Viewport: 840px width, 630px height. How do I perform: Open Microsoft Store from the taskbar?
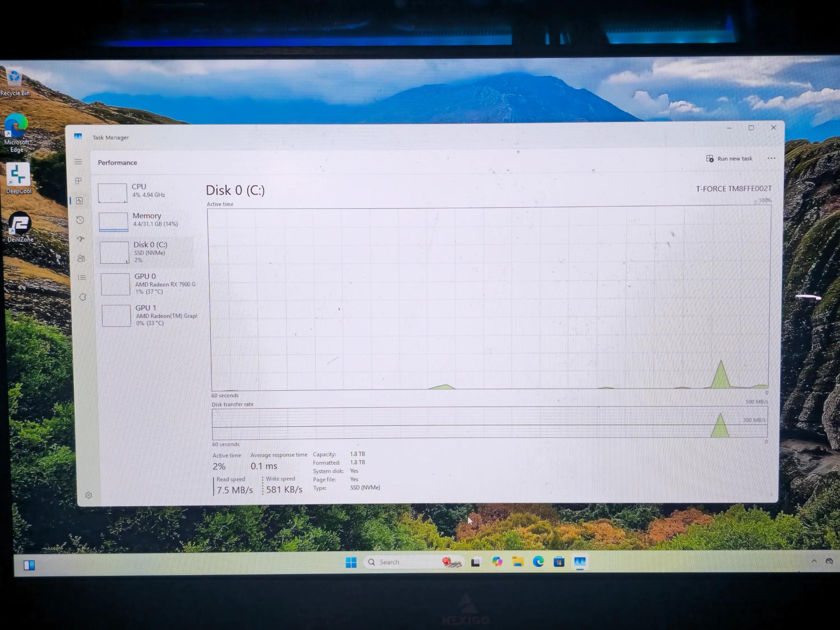559,562
